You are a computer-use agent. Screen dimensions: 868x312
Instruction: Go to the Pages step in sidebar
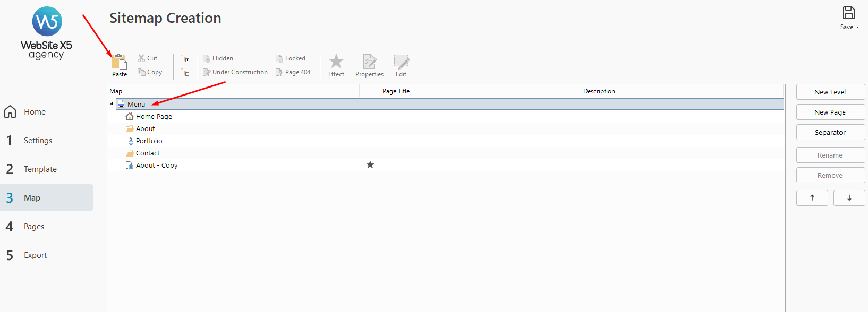tap(34, 227)
